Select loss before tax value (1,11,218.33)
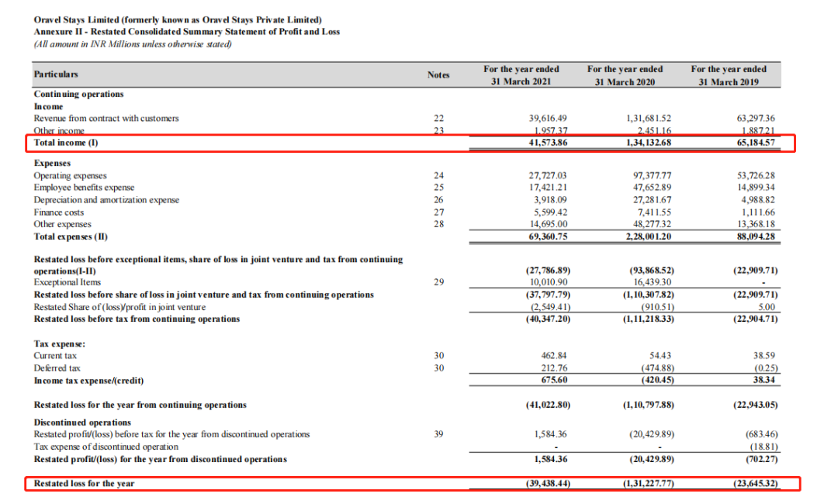The width and height of the screenshot is (838, 504). [x=648, y=319]
